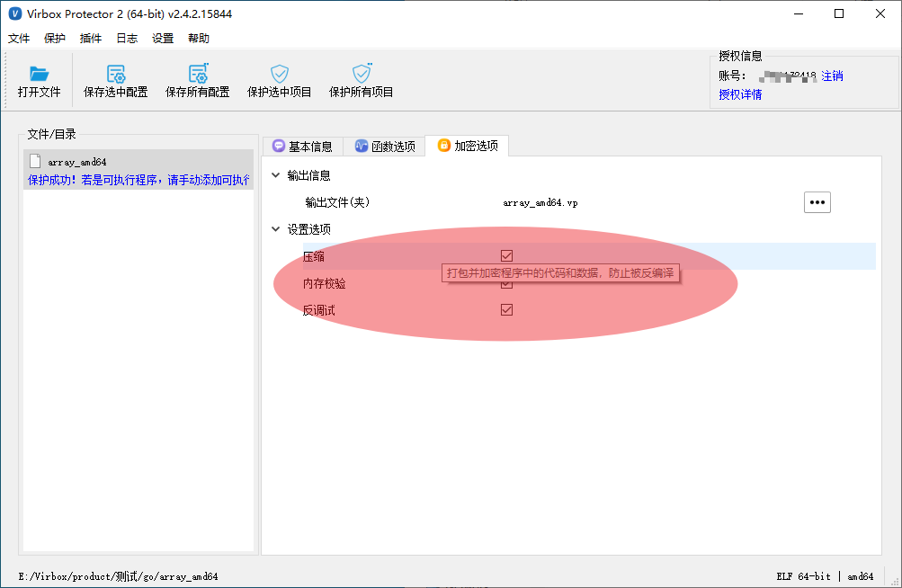The width and height of the screenshot is (902, 588).
Task: Click 保存所有配置 toolbar icon
Action: click(198, 74)
